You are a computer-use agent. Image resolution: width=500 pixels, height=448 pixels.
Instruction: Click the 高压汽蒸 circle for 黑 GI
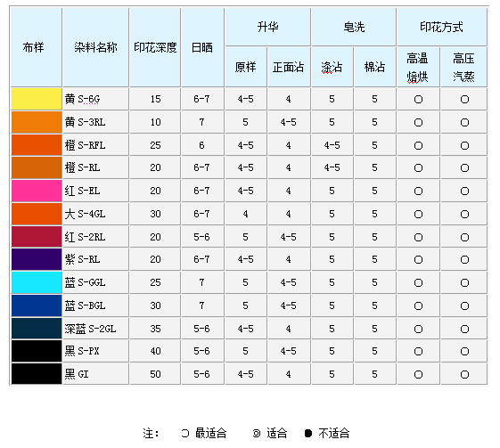click(x=464, y=374)
